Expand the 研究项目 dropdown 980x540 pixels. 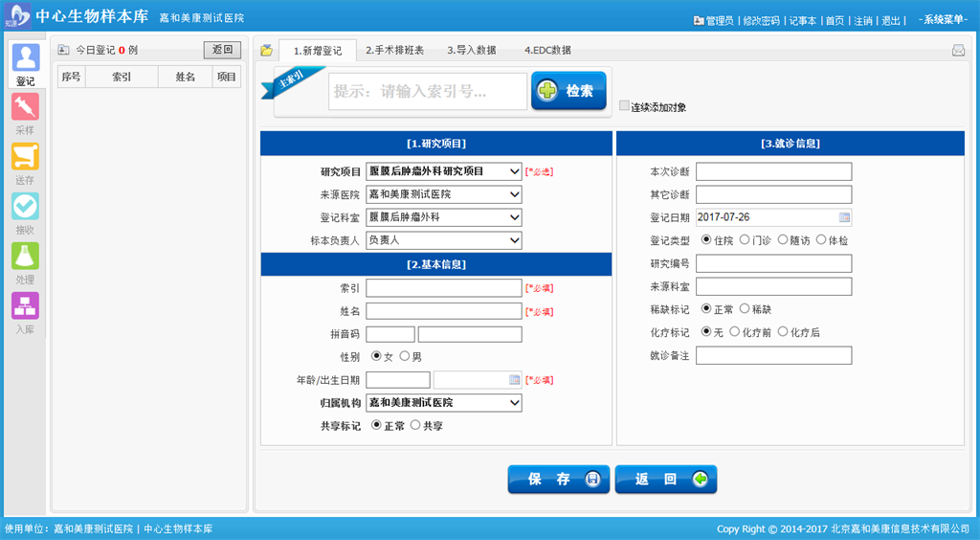(514, 171)
